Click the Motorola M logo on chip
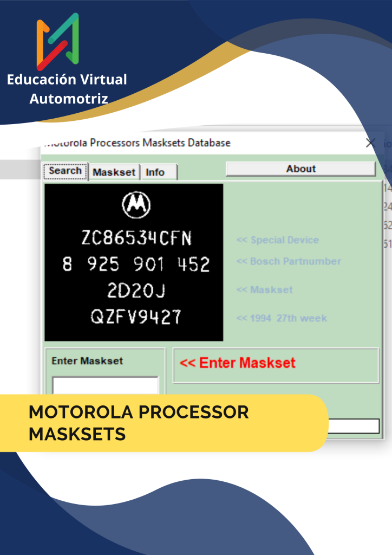392x555 pixels. pyautogui.click(x=136, y=205)
